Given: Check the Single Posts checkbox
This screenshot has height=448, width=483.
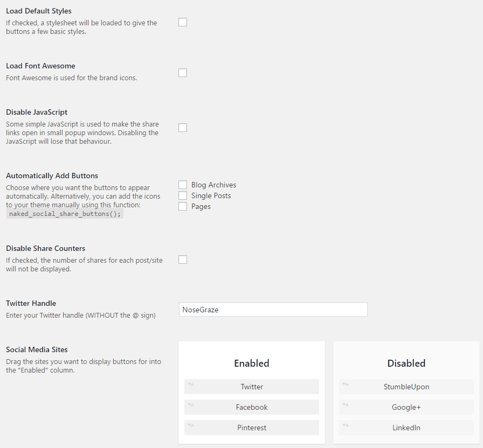Looking at the screenshot, I should [183, 195].
